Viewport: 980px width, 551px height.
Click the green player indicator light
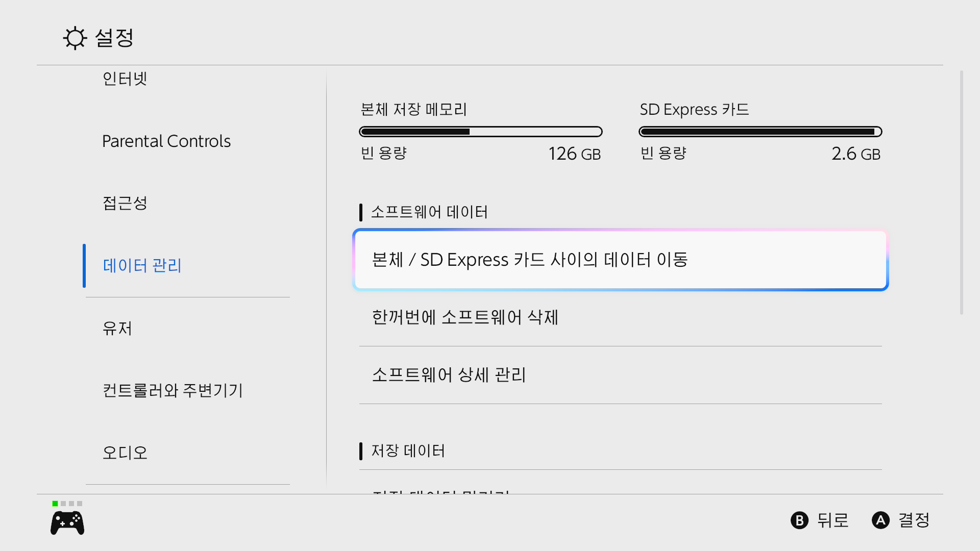point(55,504)
